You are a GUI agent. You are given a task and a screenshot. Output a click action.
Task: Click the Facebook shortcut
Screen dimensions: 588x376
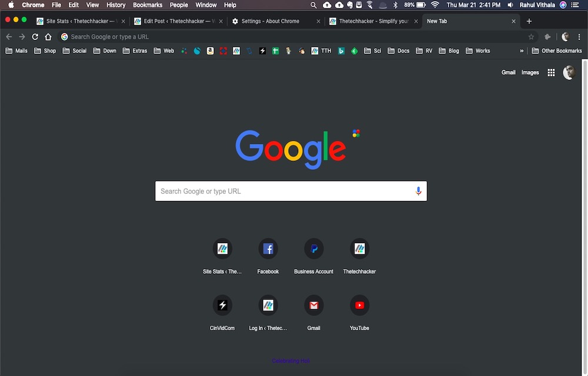[268, 248]
